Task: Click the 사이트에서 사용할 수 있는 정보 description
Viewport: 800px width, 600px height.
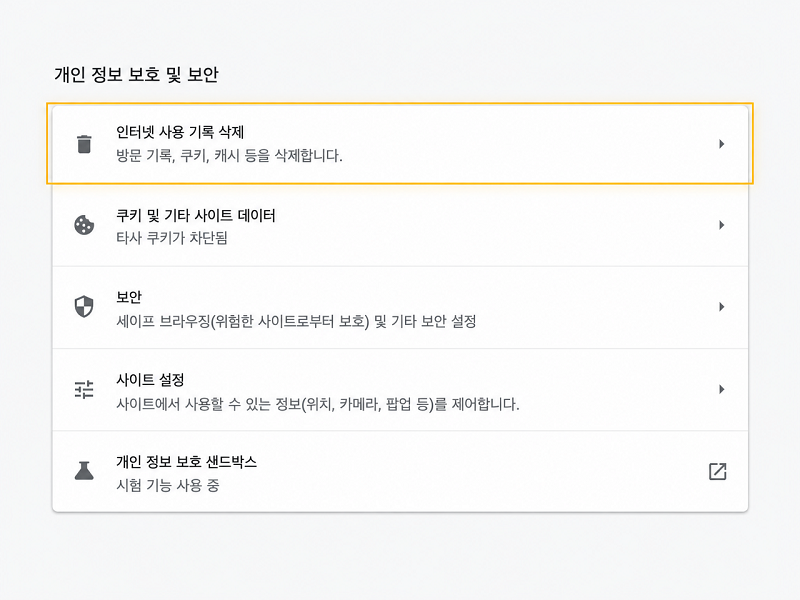Action: [317, 404]
